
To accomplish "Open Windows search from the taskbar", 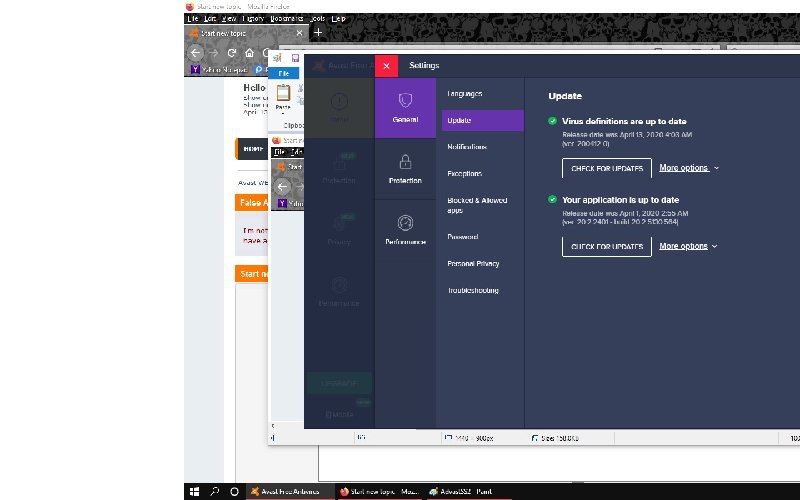I will [215, 491].
